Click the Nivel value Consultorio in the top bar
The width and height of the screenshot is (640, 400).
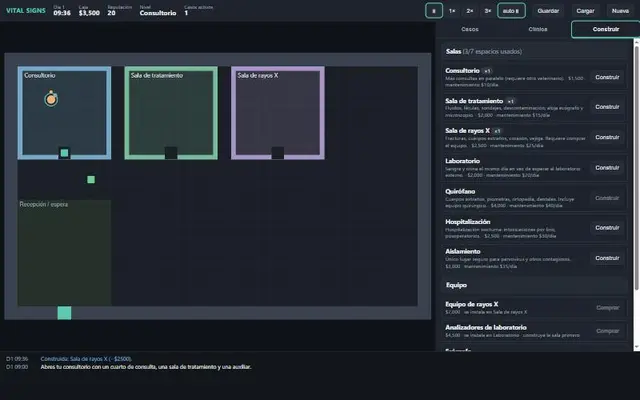click(x=158, y=13)
